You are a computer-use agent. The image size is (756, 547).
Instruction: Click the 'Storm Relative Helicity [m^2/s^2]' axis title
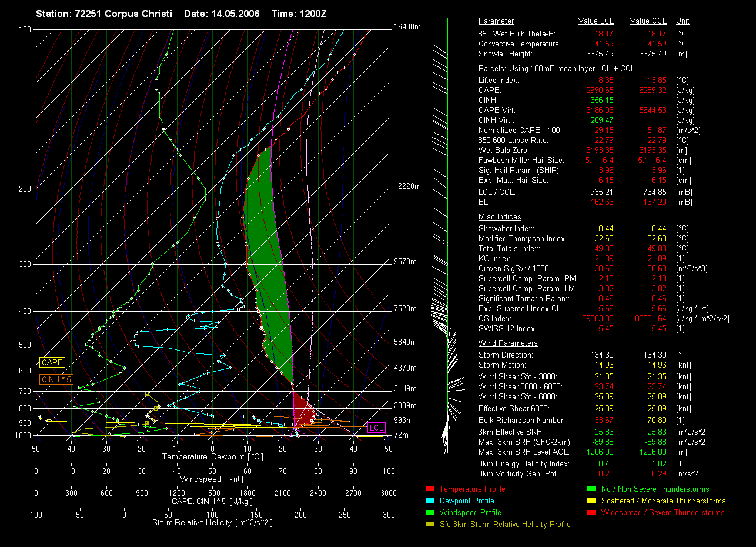tap(212, 522)
